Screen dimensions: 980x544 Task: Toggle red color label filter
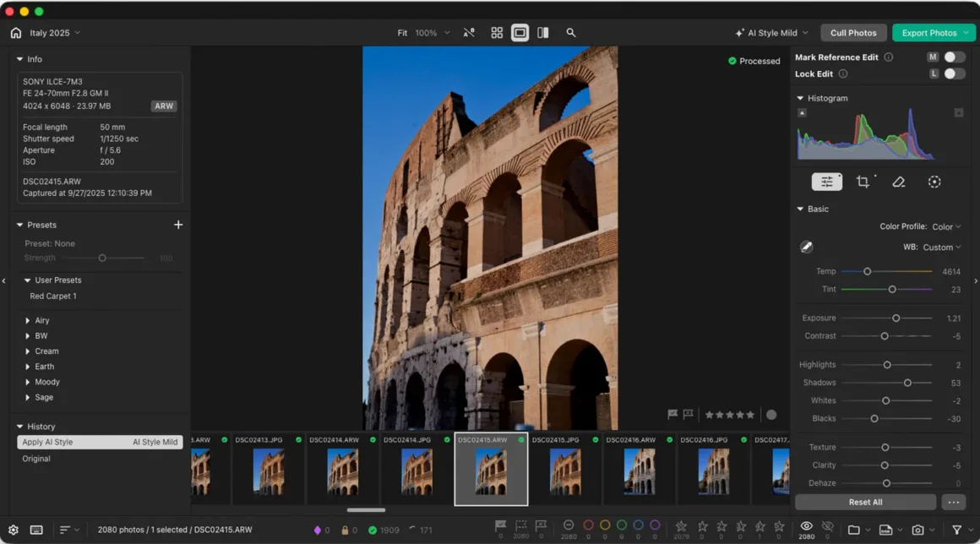point(588,525)
